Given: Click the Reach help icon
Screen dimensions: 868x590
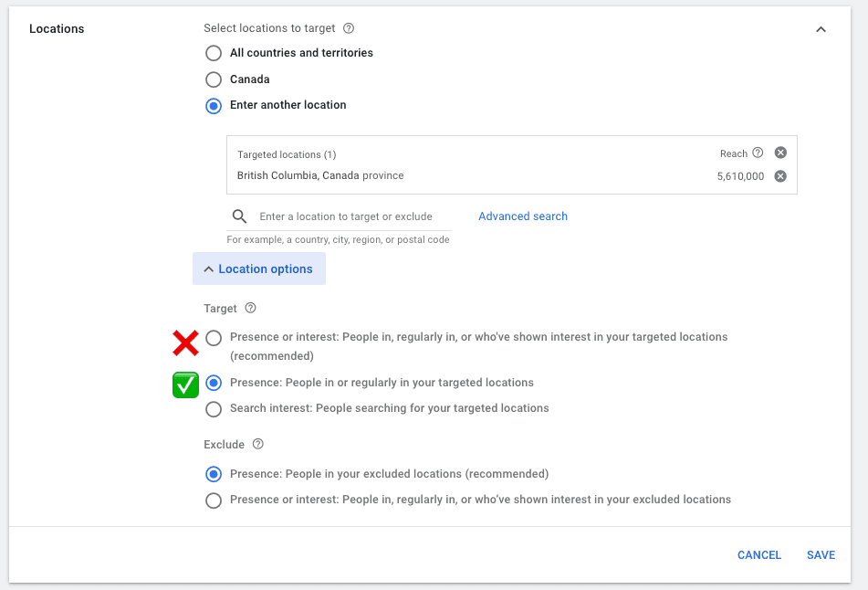Looking at the screenshot, I should click(758, 153).
